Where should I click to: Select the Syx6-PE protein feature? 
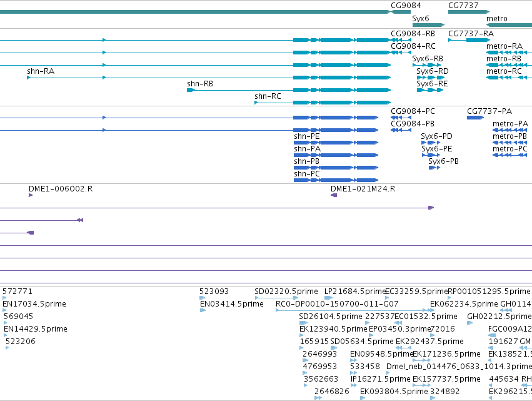pos(431,155)
